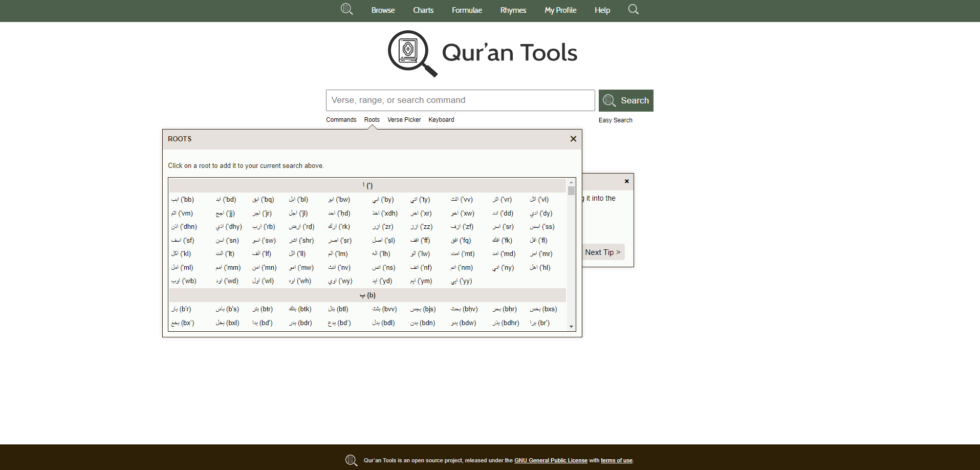Choose root ('ss)
The image size is (980, 470).
pyautogui.click(x=542, y=227)
